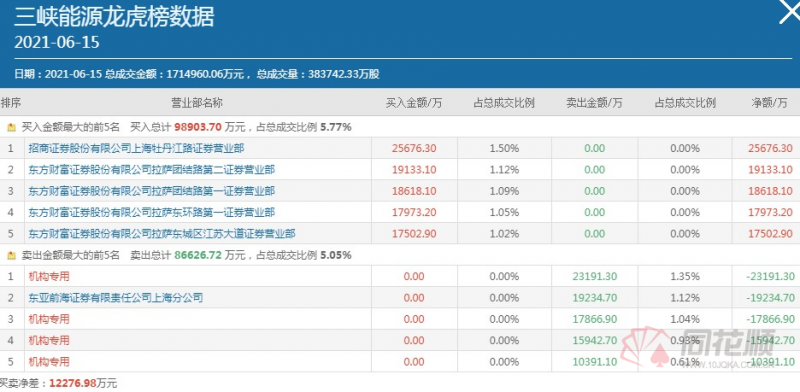The image size is (800, 392).
Task: Click the 排序 column header
Action: point(11,103)
